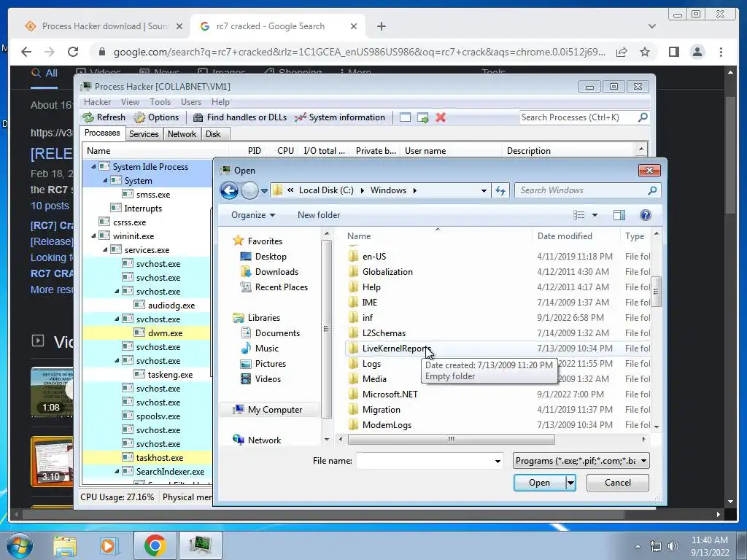Open the Tools menu in Process Hacker
The image size is (747, 560).
point(160,102)
